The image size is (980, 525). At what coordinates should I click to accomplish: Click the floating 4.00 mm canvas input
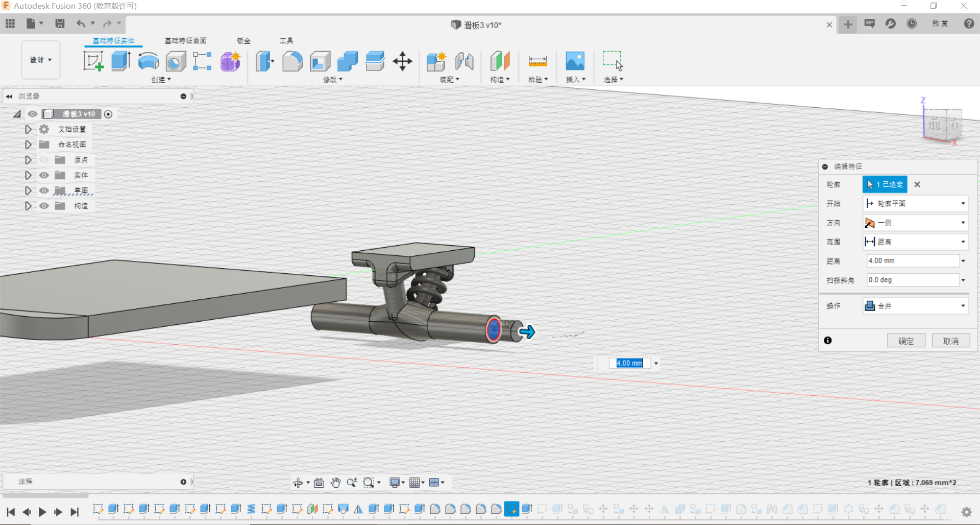tap(629, 363)
